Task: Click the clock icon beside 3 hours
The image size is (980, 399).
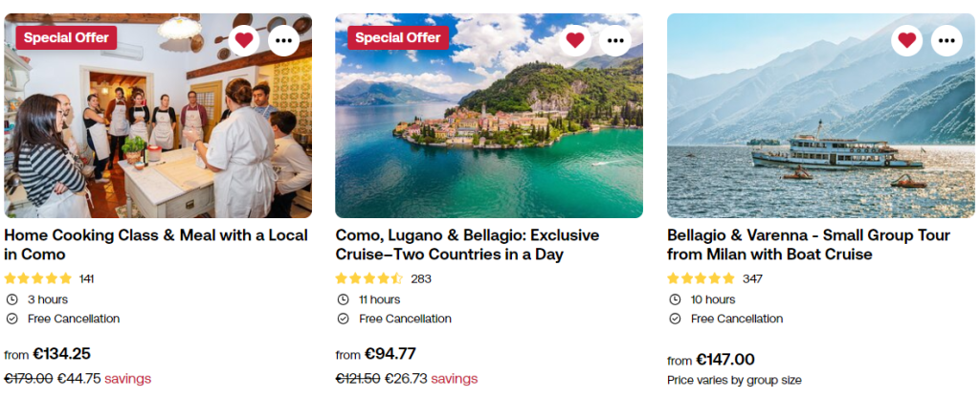Action: point(11,299)
